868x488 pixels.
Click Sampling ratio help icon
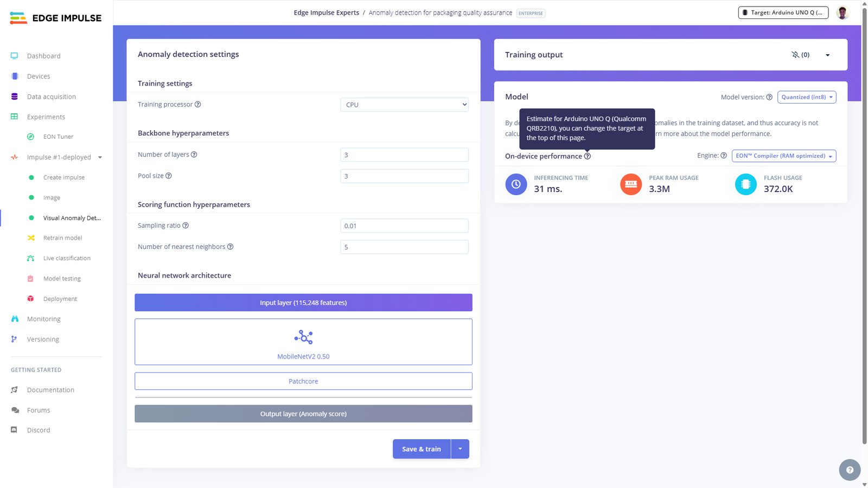pyautogui.click(x=186, y=226)
